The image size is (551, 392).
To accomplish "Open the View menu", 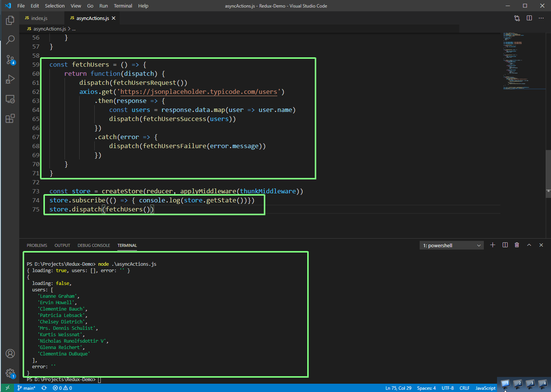I will pyautogui.click(x=76, y=6).
